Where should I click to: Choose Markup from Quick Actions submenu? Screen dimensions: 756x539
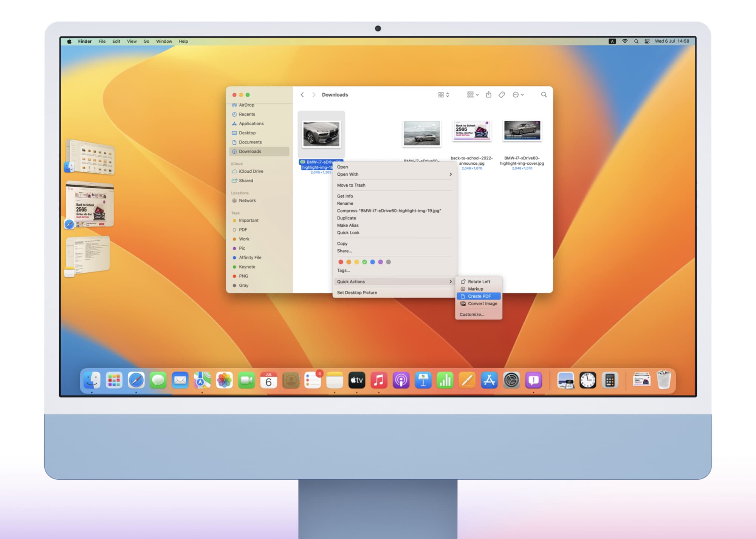pos(475,289)
